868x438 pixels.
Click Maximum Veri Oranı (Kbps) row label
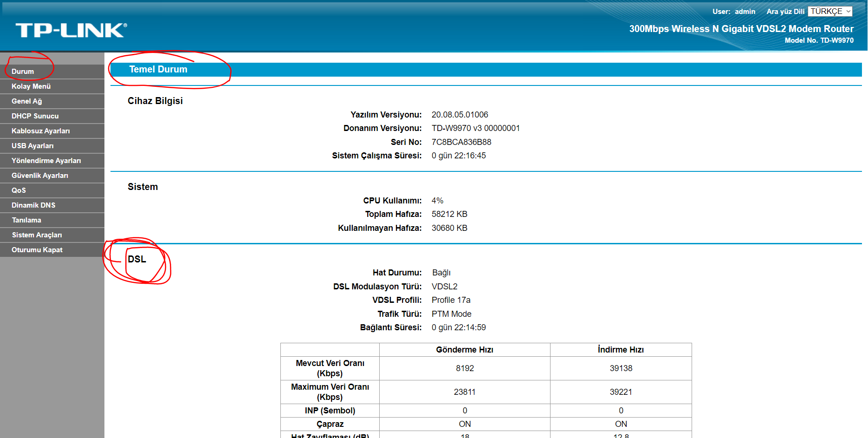pos(330,392)
